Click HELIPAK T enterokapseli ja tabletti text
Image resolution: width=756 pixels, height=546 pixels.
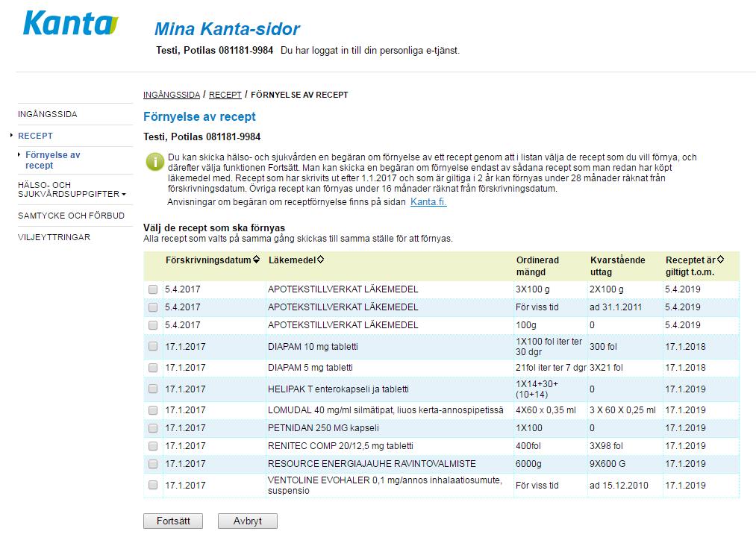(x=338, y=389)
